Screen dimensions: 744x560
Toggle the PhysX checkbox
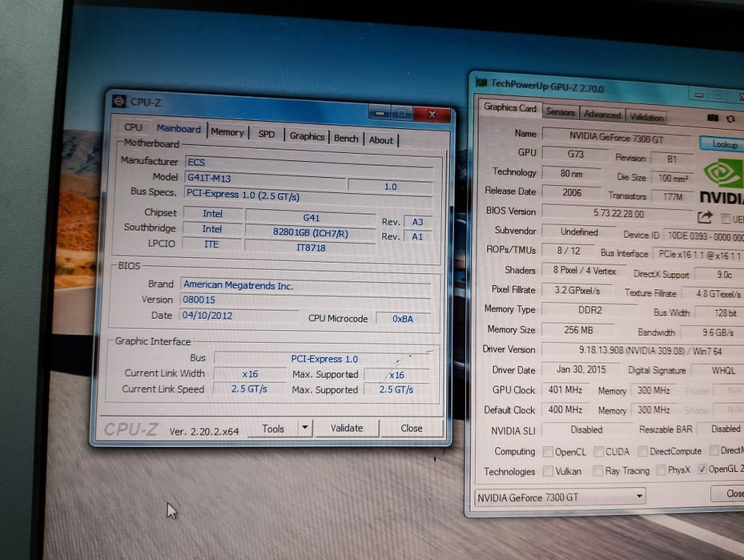(661, 469)
